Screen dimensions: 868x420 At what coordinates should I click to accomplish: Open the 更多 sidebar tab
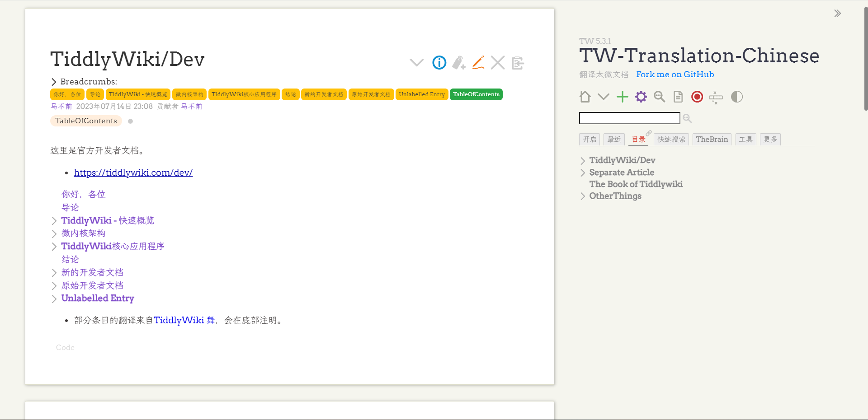pyautogui.click(x=770, y=140)
